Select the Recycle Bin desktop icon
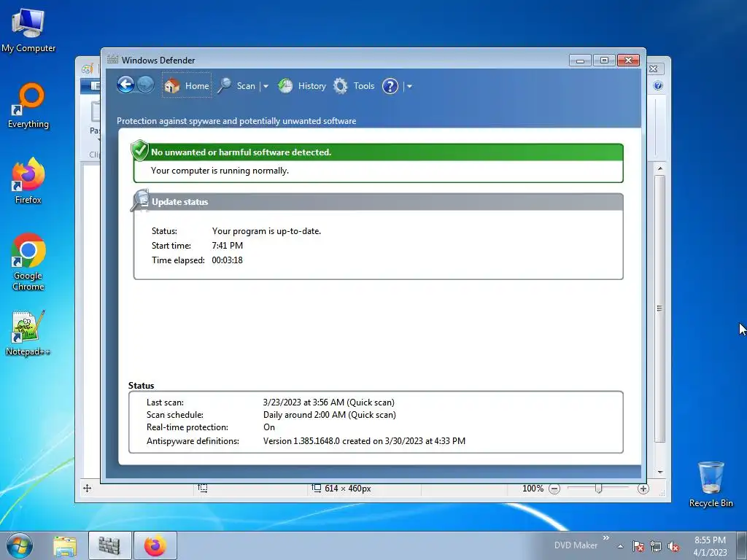 [711, 484]
